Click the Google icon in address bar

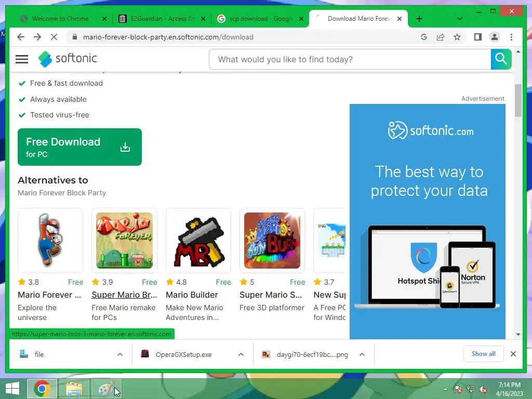pyautogui.click(x=424, y=37)
